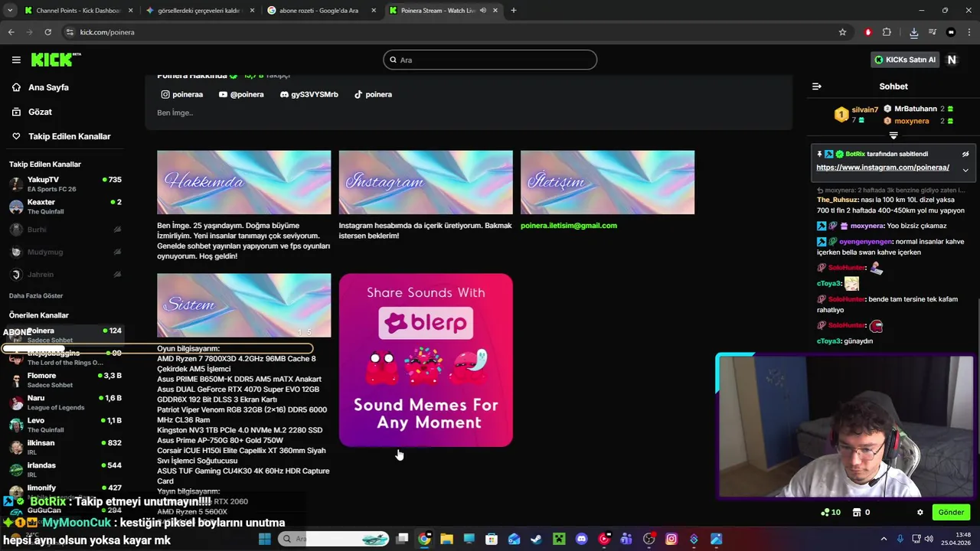Open offline Mudymug channel

(x=66, y=252)
